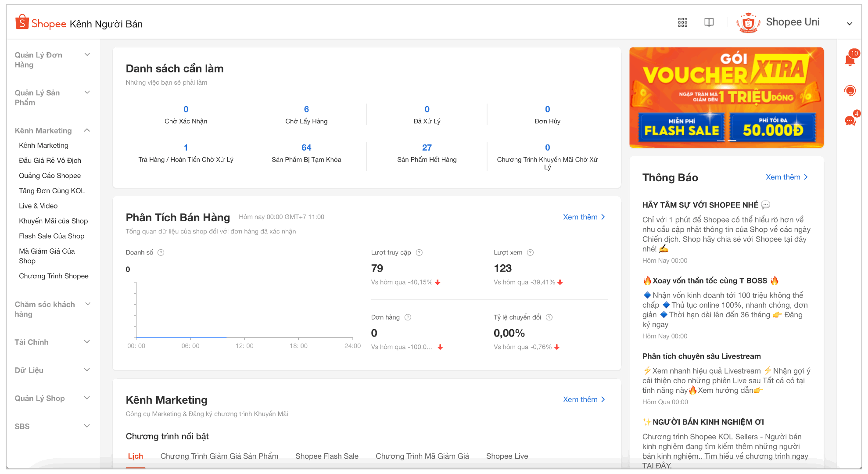Expand Tài Chính sidebar section

coord(87,342)
